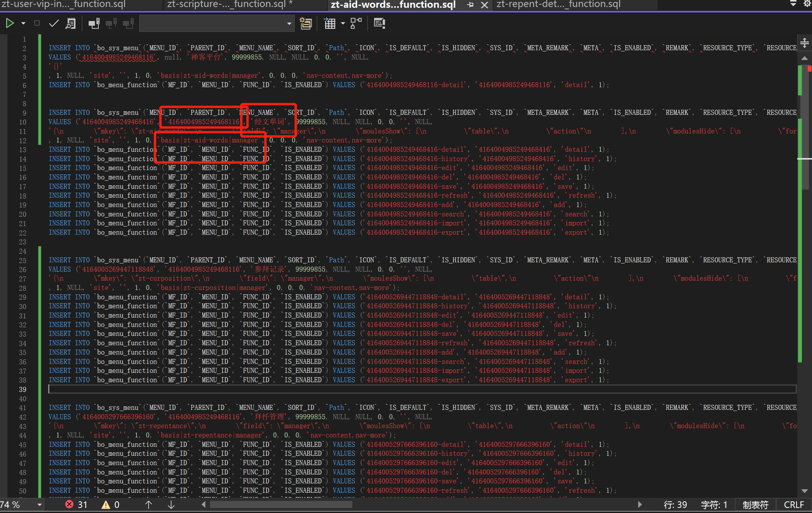
Task: Show the estimated execution plan icon
Action: click(71, 23)
